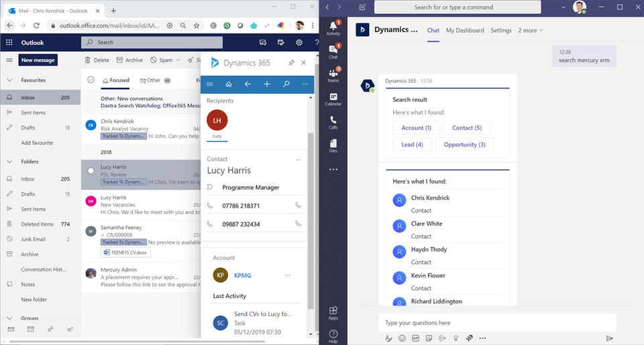Click the Outlook Search box
The image size is (644, 345).
pos(152,42)
